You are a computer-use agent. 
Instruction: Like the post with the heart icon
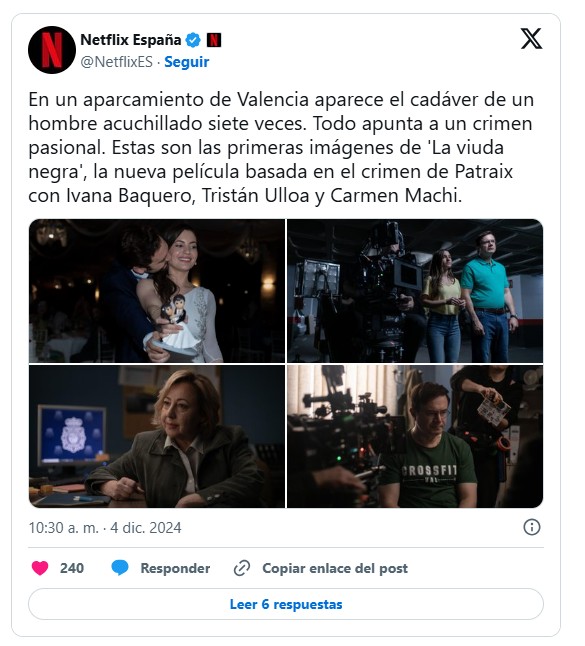pos(40,569)
